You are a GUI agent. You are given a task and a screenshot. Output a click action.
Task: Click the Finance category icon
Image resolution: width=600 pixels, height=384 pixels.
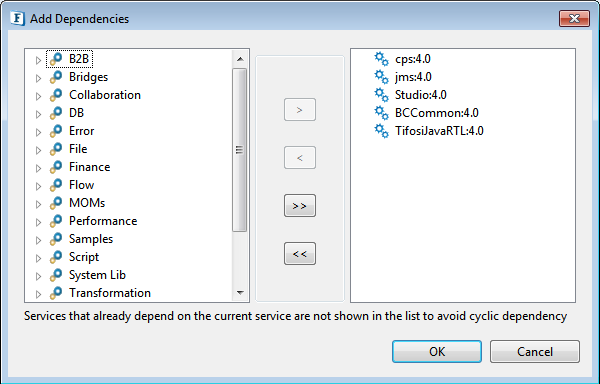point(56,167)
